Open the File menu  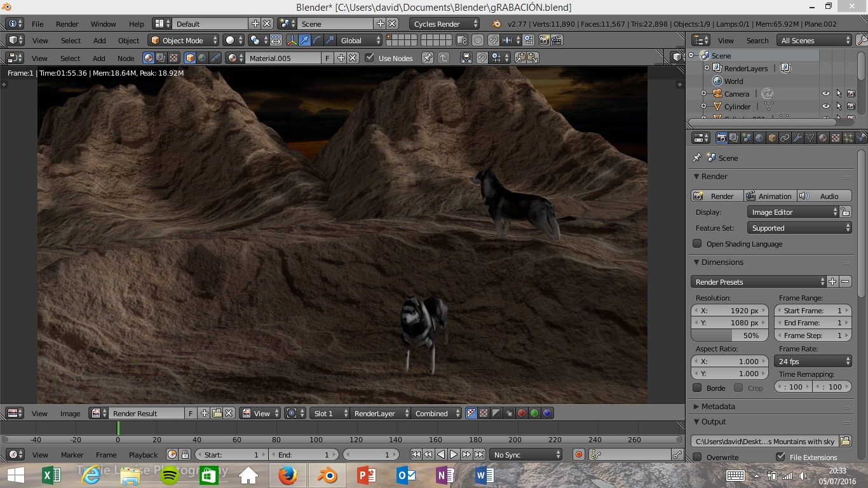(x=37, y=24)
